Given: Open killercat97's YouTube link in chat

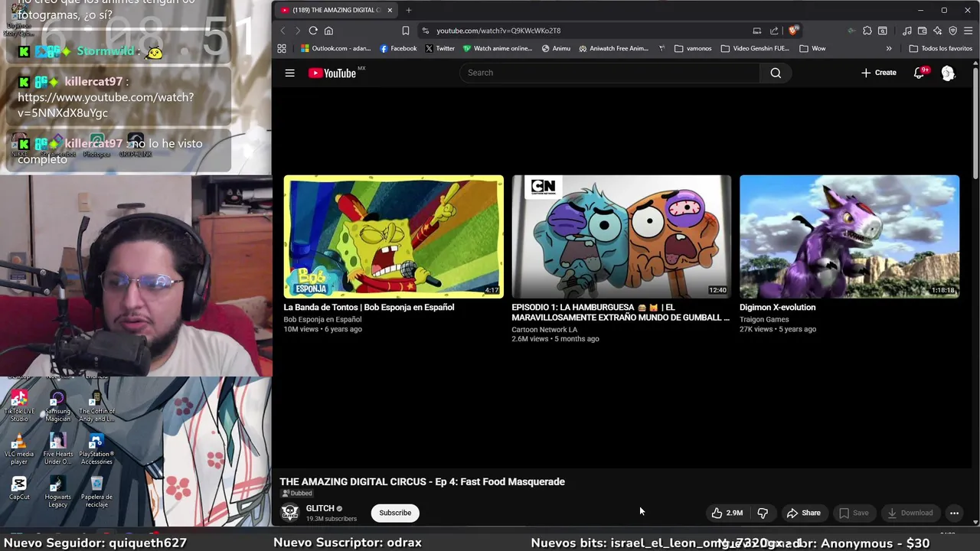Looking at the screenshot, I should [x=106, y=105].
